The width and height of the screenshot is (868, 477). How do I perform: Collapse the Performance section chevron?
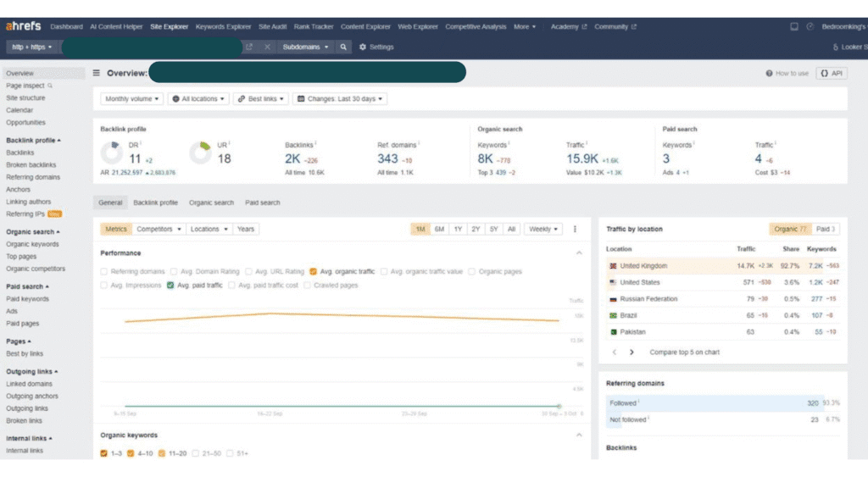point(579,252)
